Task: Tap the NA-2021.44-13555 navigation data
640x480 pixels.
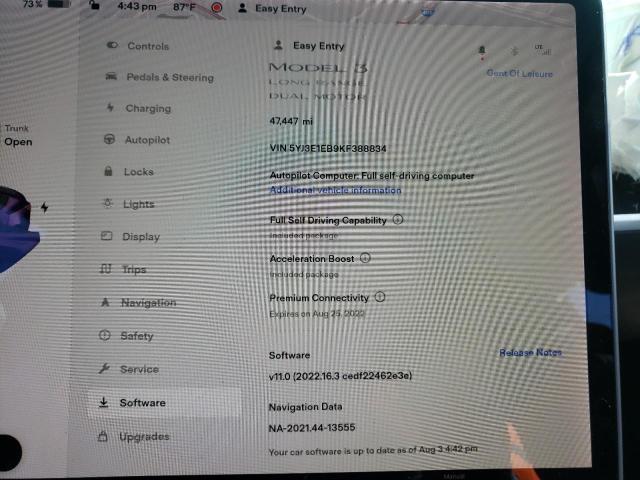Action: coord(312,428)
